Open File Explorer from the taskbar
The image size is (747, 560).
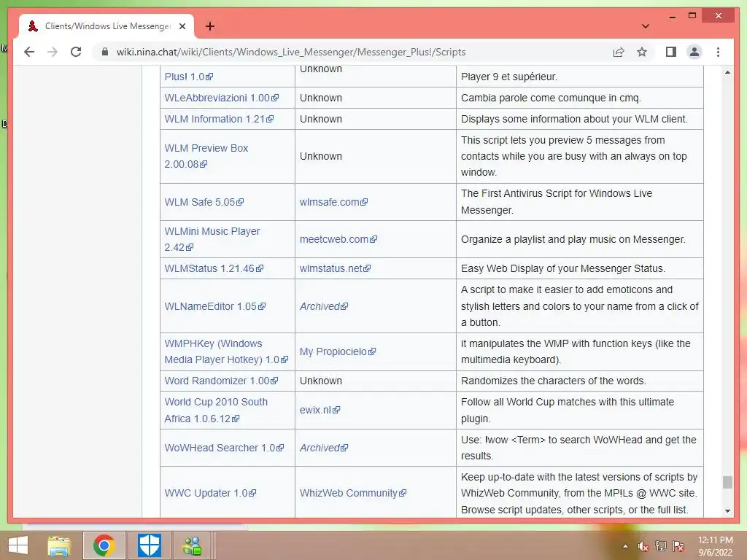coord(59,545)
